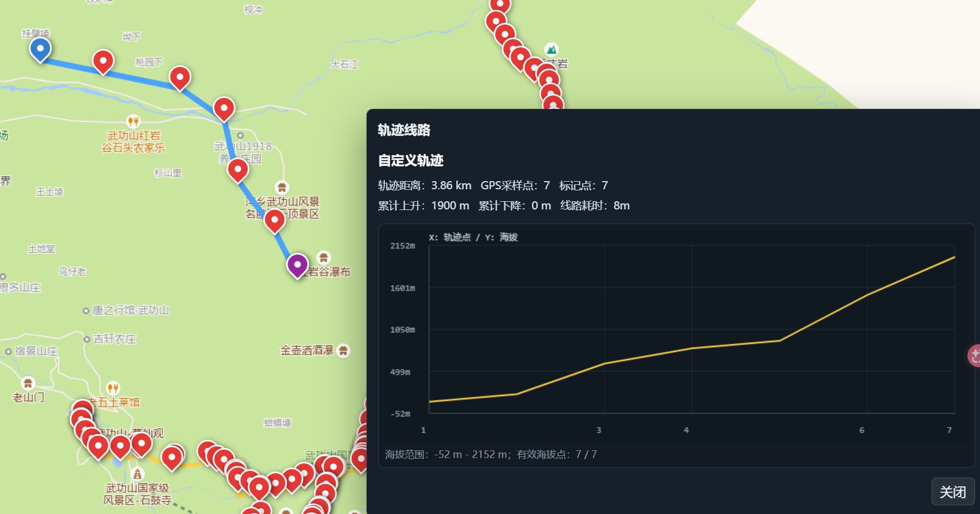980x514 pixels.
Task: Click the 大石江 place label
Action: click(344, 65)
